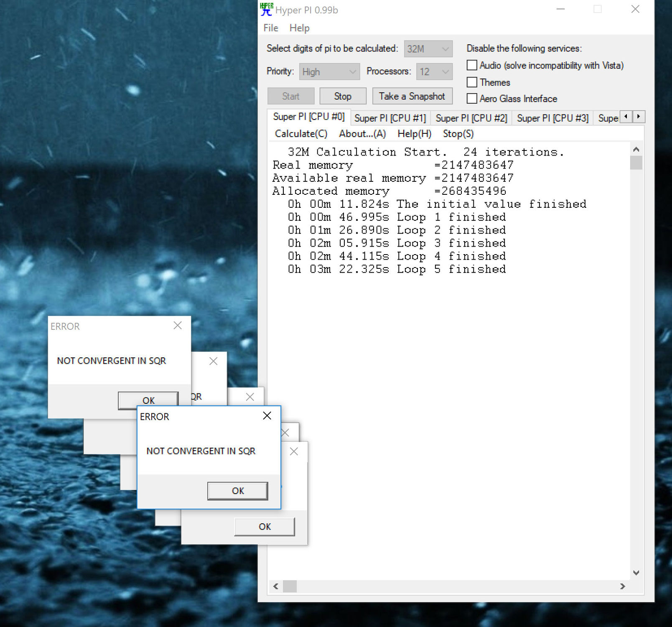Open the Calculate(C) menu
The image size is (672, 627).
click(301, 134)
